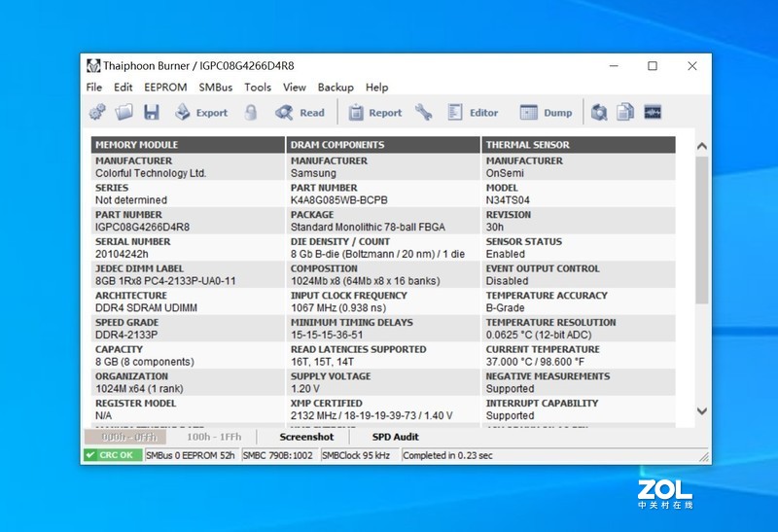Screen dimensions: 778x532
Task: Select part number IGPC08G4266D4R8 in table
Action: pos(142,228)
